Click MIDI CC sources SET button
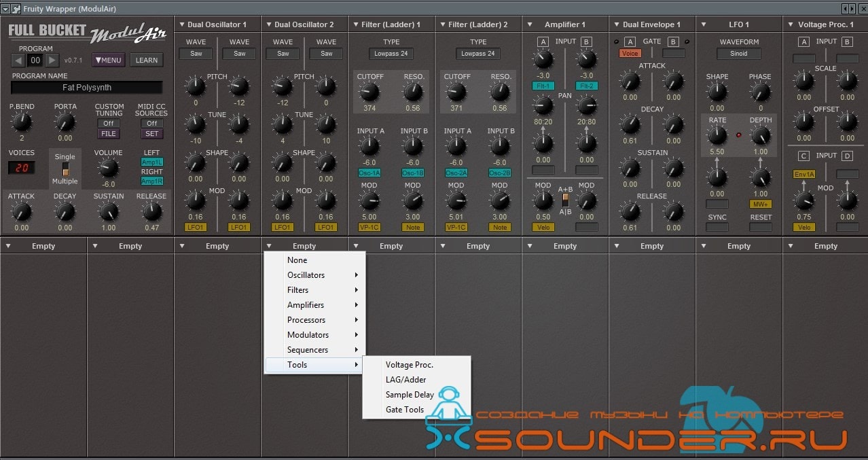Viewport: 868px width, 460px height. 152,134
